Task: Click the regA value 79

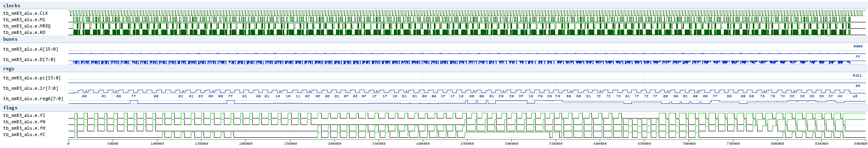Action: (x=782, y=96)
